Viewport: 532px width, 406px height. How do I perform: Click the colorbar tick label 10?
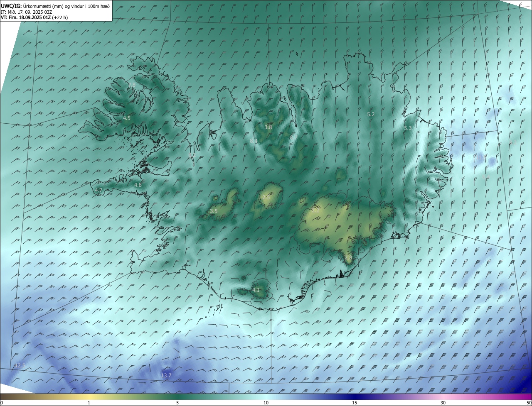coord(266,403)
